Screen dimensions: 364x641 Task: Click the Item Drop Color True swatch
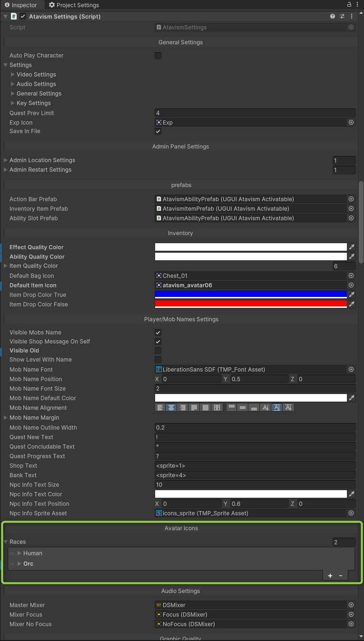pos(251,295)
